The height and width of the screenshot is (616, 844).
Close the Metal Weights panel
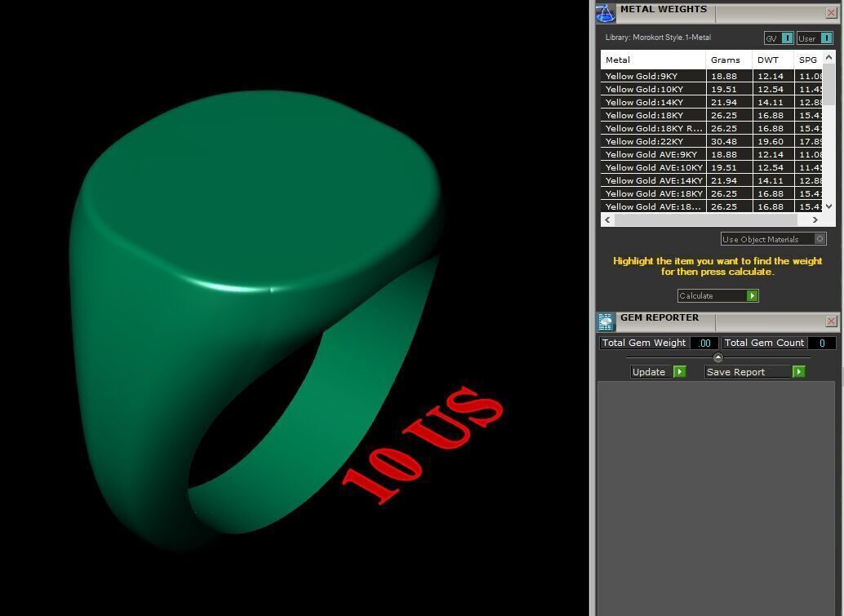tap(831, 12)
